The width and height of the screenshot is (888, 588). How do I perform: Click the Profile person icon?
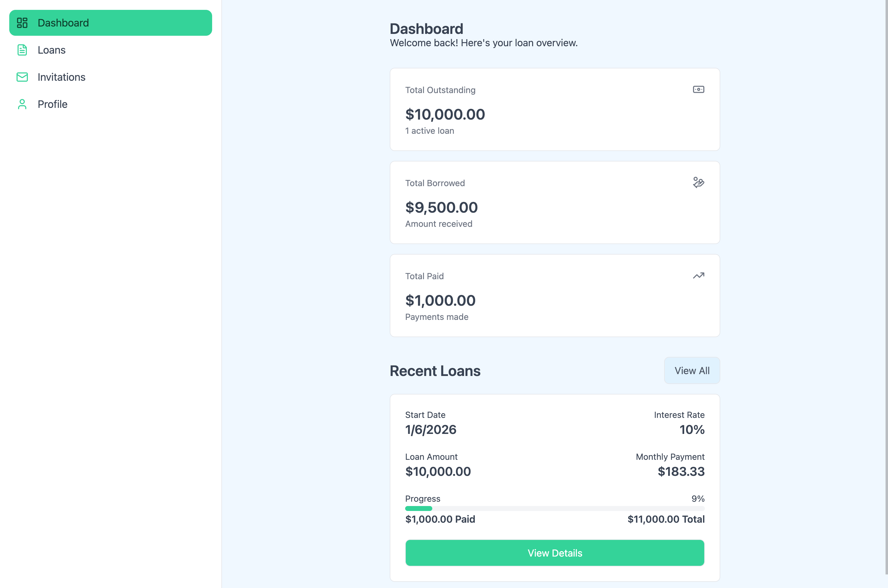22,104
